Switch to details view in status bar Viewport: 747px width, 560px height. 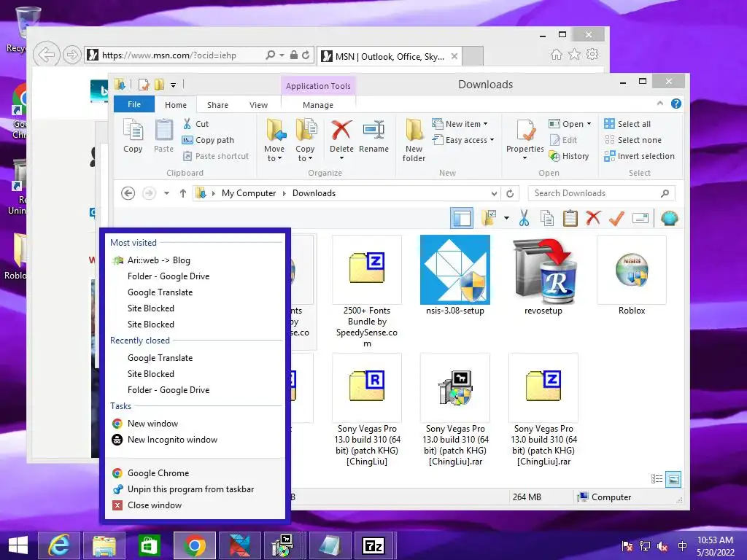coord(657,479)
